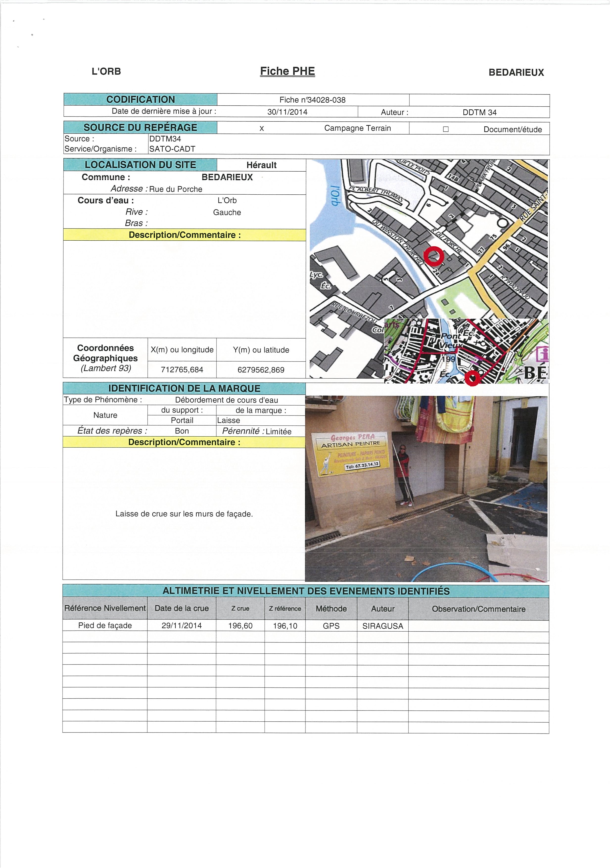This screenshot has height=868, width=614.
Task: Click the "L'ORB" header text
Action: pos(106,71)
